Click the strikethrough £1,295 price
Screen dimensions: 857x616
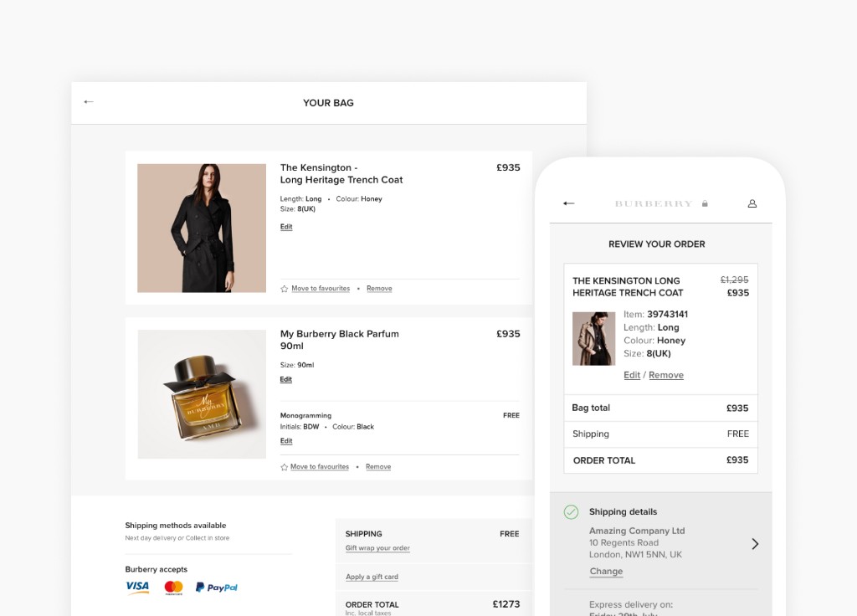(x=735, y=280)
